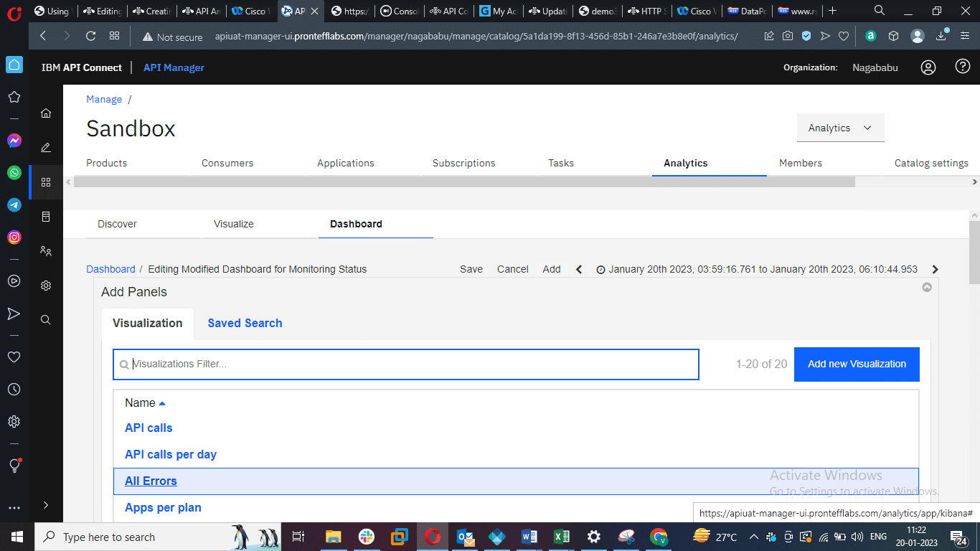Open the Discover tab
The width and height of the screenshot is (980, 551).
pyautogui.click(x=117, y=224)
